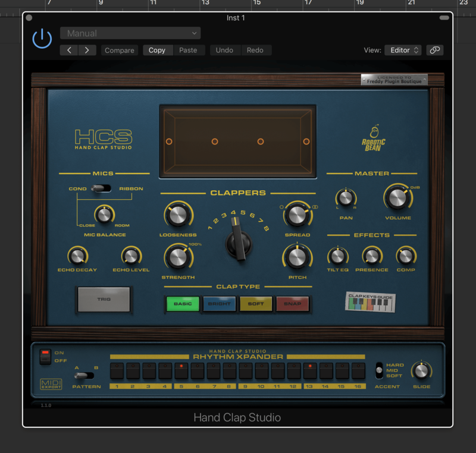Select the BRIGHT clap type

coord(220,304)
